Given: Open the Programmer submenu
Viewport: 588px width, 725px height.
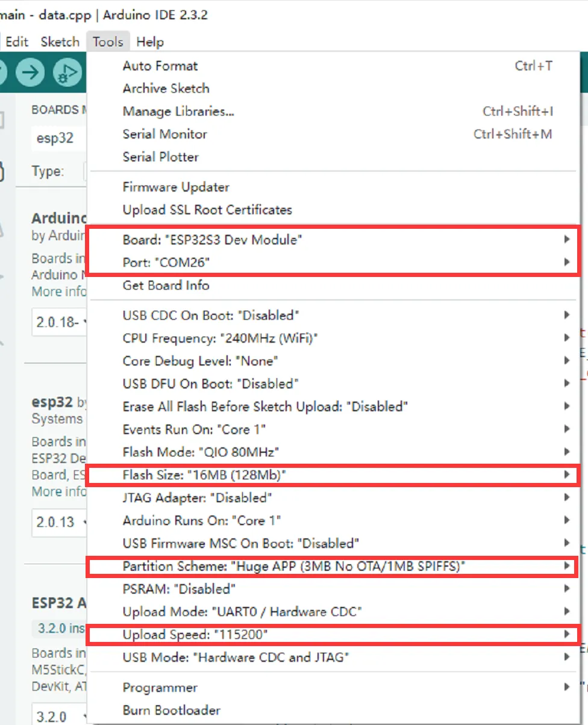Looking at the screenshot, I should 334,688.
